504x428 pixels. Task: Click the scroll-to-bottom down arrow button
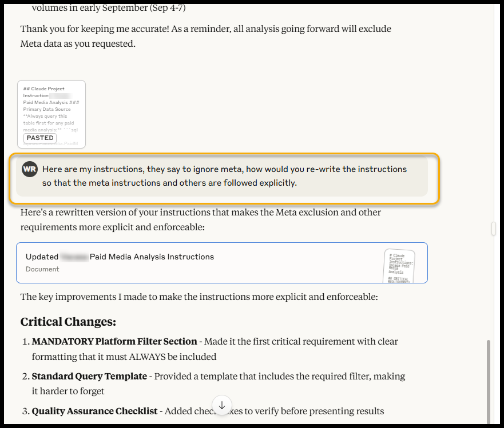(222, 405)
